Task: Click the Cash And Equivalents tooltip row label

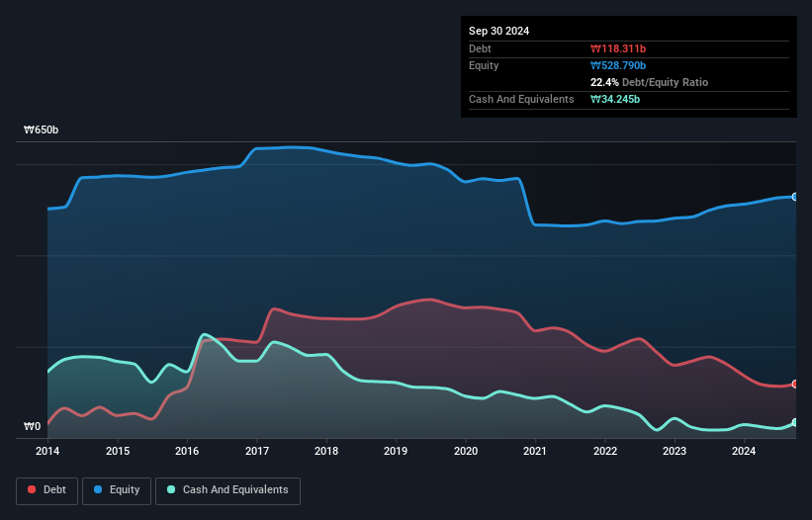Action: point(521,99)
